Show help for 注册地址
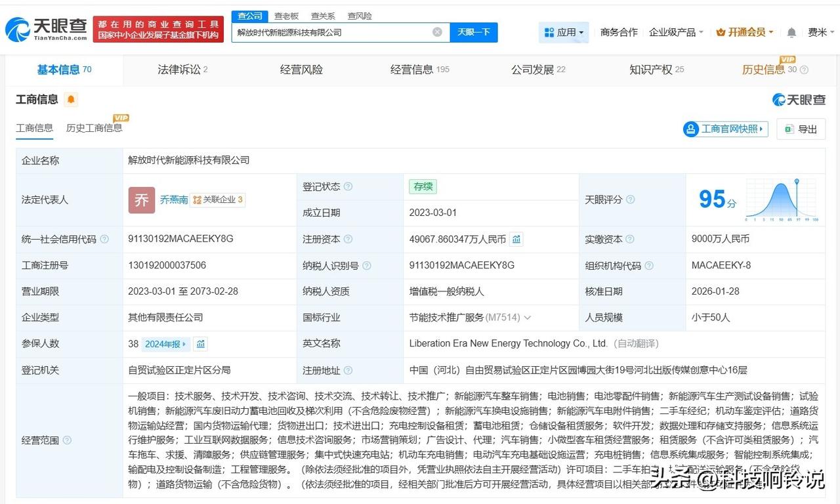Viewport: 840px width, 504px height. (348, 371)
